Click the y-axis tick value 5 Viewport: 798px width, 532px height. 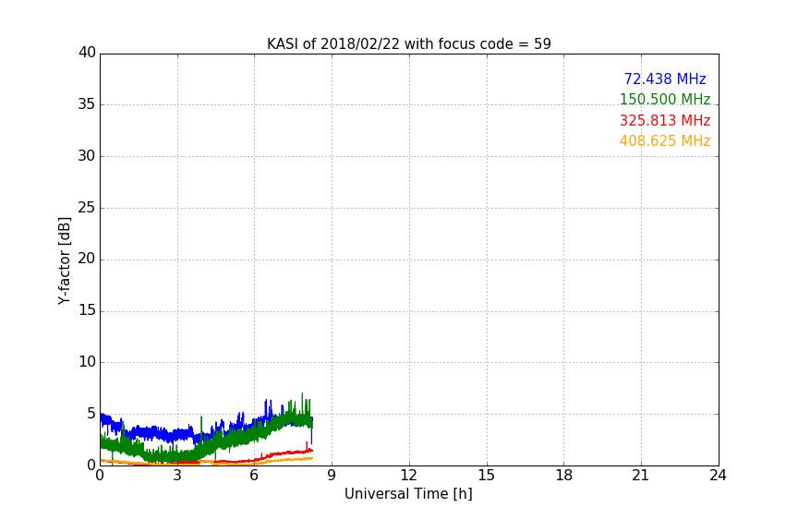[x=91, y=414]
